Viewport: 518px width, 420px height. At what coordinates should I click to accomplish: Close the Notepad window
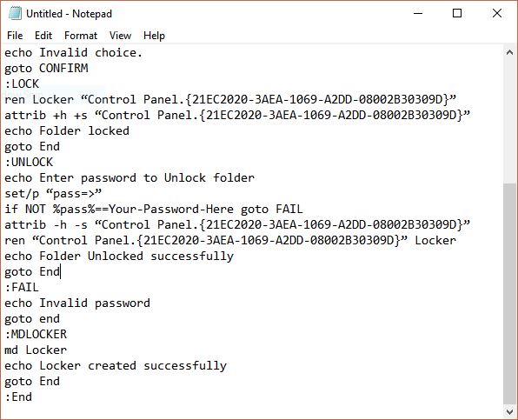[x=497, y=14]
